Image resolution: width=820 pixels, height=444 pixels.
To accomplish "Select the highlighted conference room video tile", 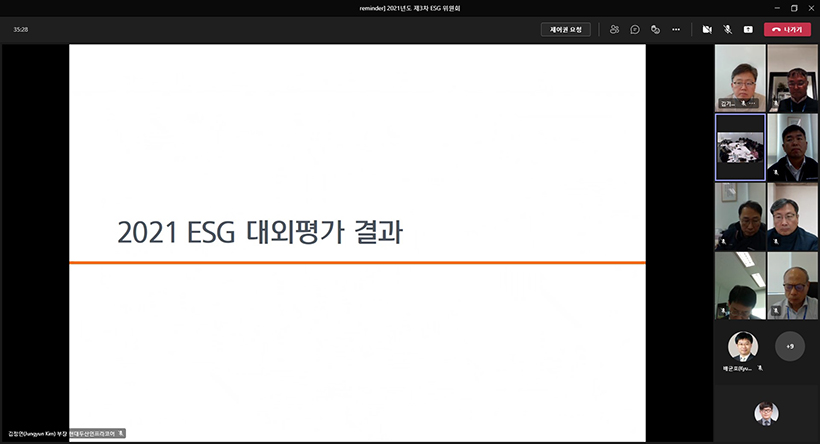I will [x=740, y=147].
